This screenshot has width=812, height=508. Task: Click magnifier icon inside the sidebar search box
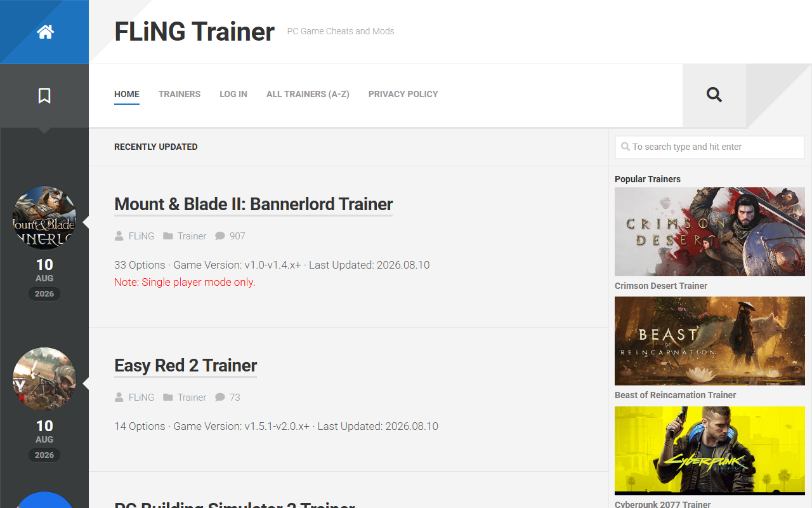point(625,147)
